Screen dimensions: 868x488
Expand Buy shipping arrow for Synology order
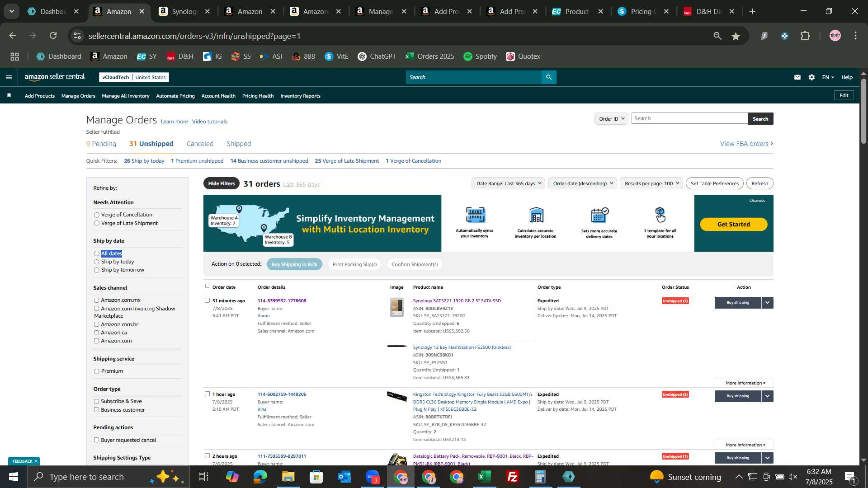(768, 303)
